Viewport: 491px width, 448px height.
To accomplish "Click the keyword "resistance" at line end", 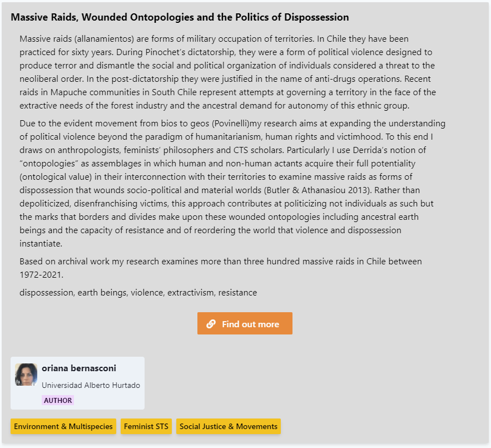I will [x=237, y=293].
